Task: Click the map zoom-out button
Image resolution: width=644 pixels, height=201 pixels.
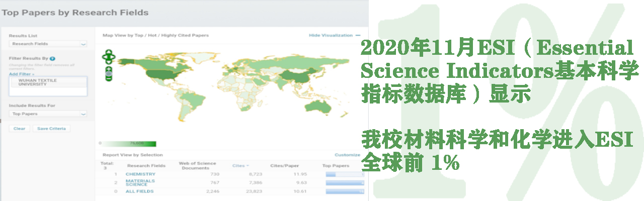Action: tap(108, 77)
